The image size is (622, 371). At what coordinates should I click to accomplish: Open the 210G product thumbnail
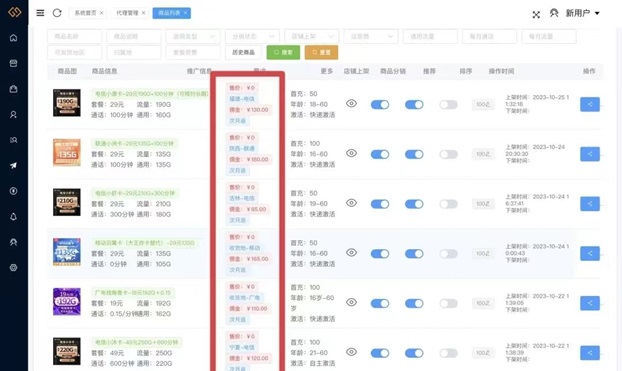coord(67,202)
